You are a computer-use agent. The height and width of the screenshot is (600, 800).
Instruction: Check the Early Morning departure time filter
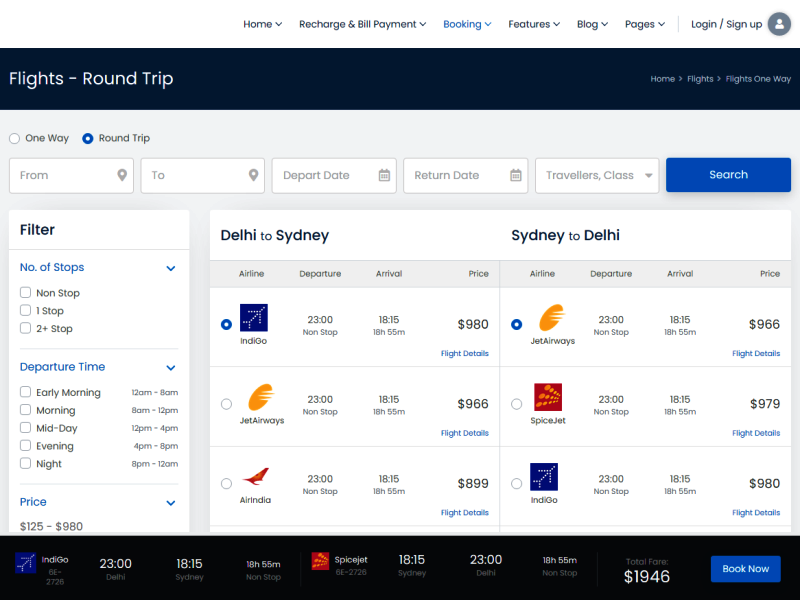coord(26,392)
